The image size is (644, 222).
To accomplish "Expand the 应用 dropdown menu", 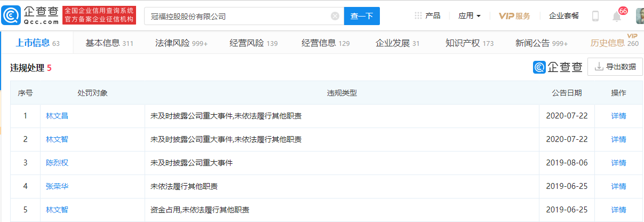I will pyautogui.click(x=470, y=16).
